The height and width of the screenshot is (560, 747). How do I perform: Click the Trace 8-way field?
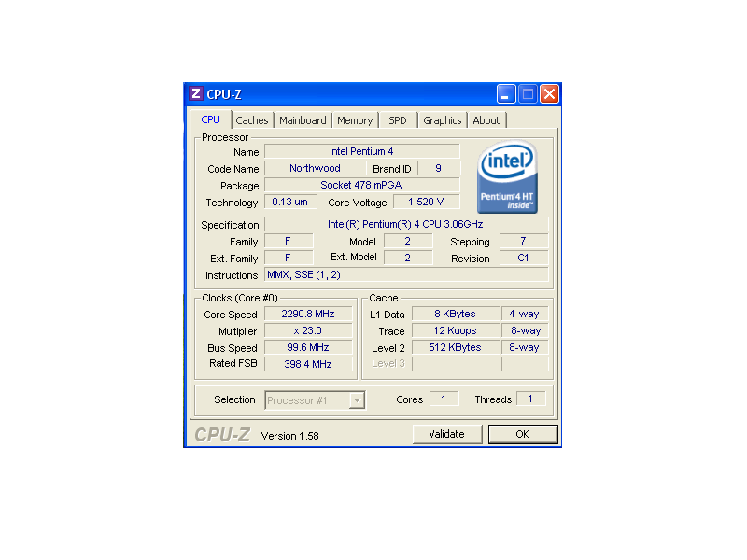525,330
